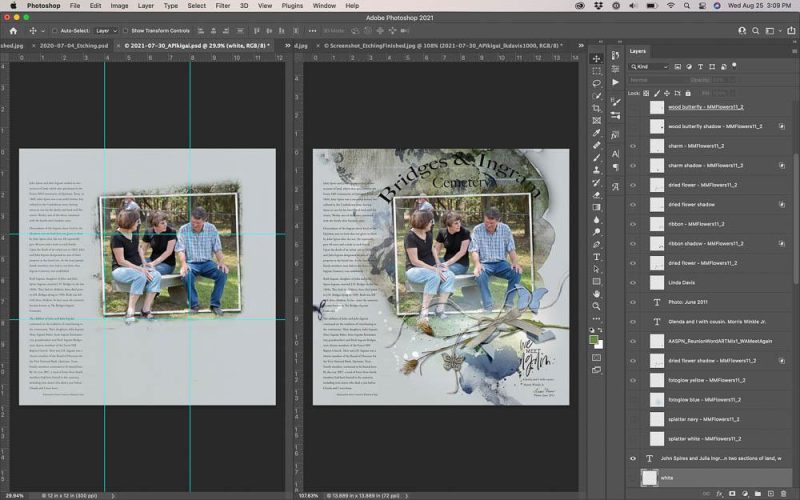
Task: Select the Rectangle shape tool
Action: [596, 281]
